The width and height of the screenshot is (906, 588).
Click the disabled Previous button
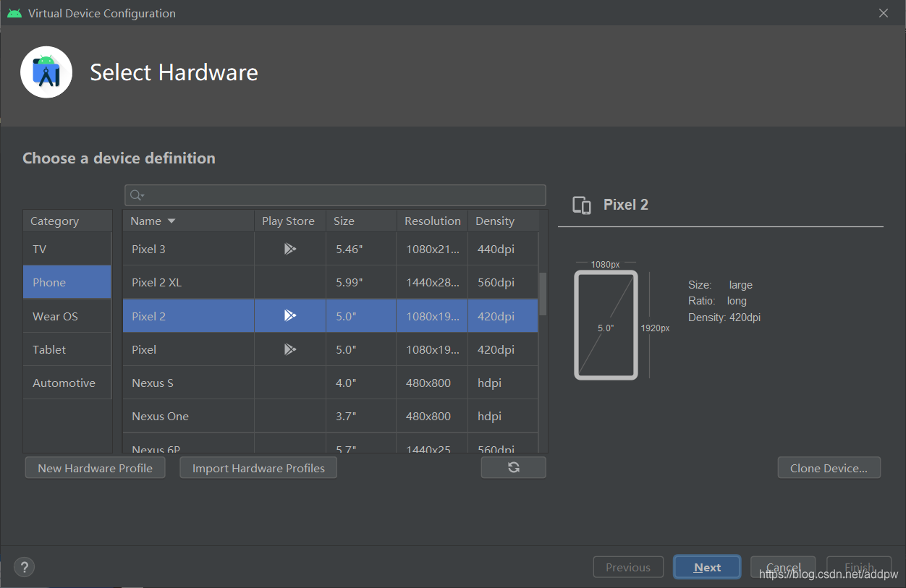click(x=627, y=567)
